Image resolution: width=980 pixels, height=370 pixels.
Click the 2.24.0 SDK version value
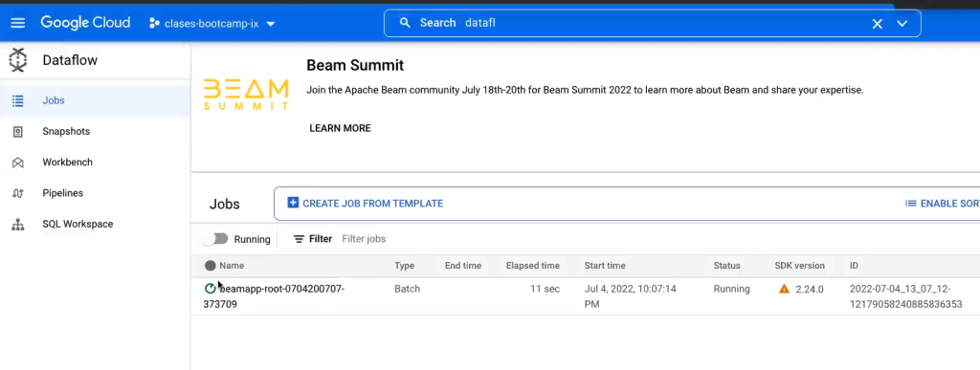tap(810, 290)
